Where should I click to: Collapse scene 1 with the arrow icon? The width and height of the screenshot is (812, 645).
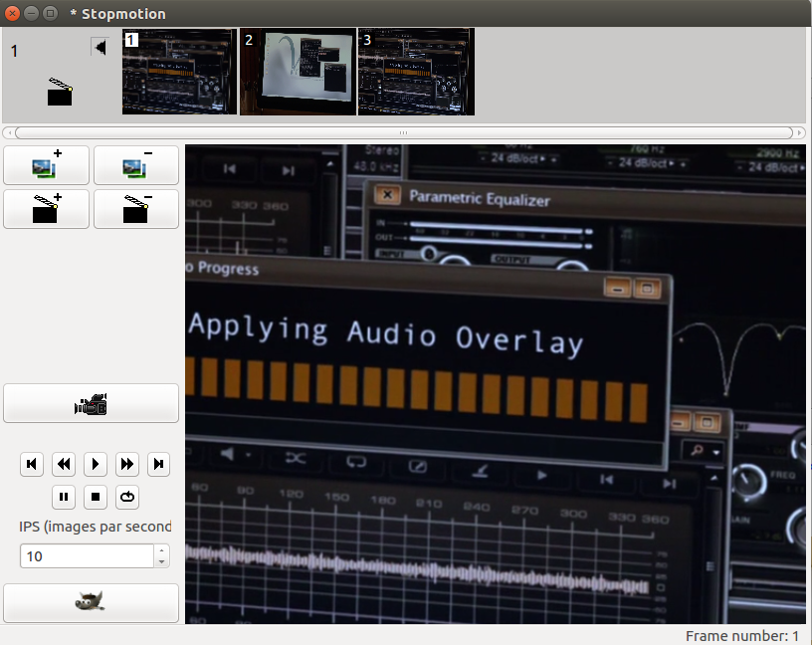[x=100, y=47]
